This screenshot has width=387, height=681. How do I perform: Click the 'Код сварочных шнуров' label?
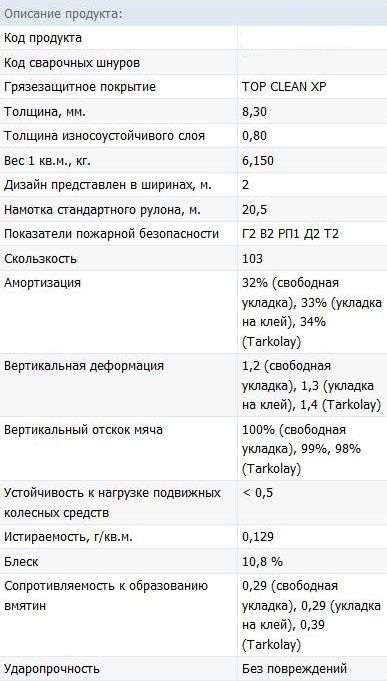(72, 63)
